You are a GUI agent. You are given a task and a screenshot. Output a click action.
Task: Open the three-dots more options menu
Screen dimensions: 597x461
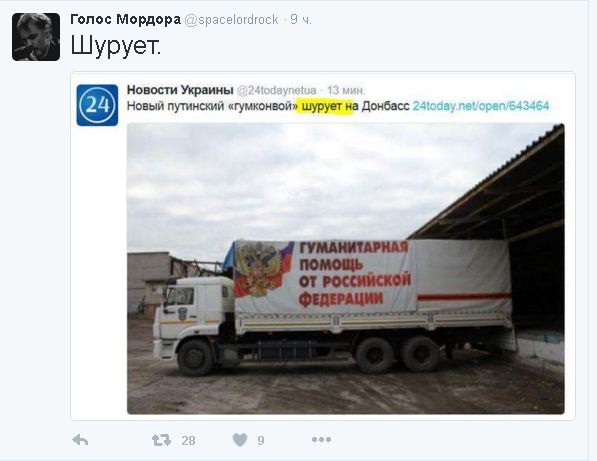click(x=321, y=440)
